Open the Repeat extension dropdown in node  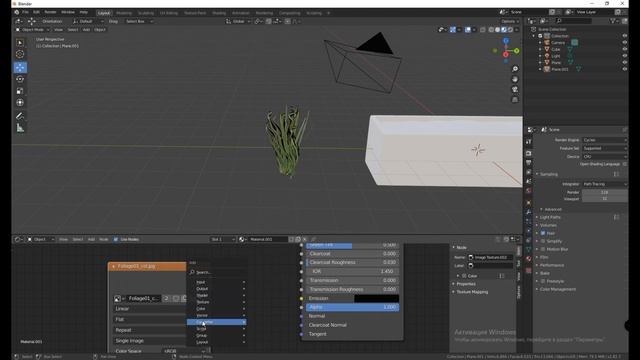149,330
